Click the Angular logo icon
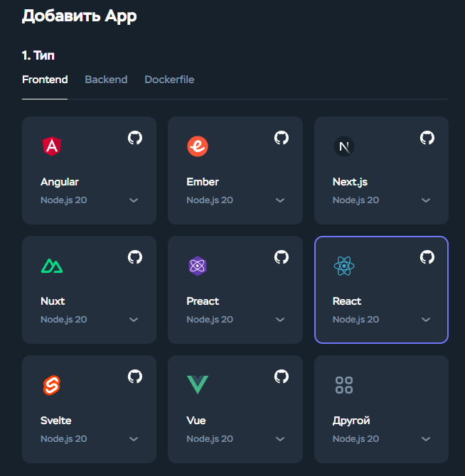Screen dimensions: 465x476 click(x=51, y=146)
